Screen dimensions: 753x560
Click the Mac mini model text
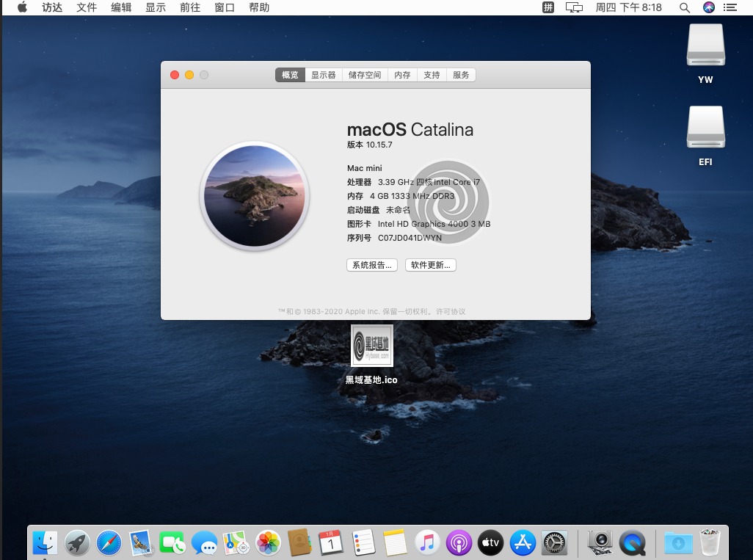[x=365, y=168]
